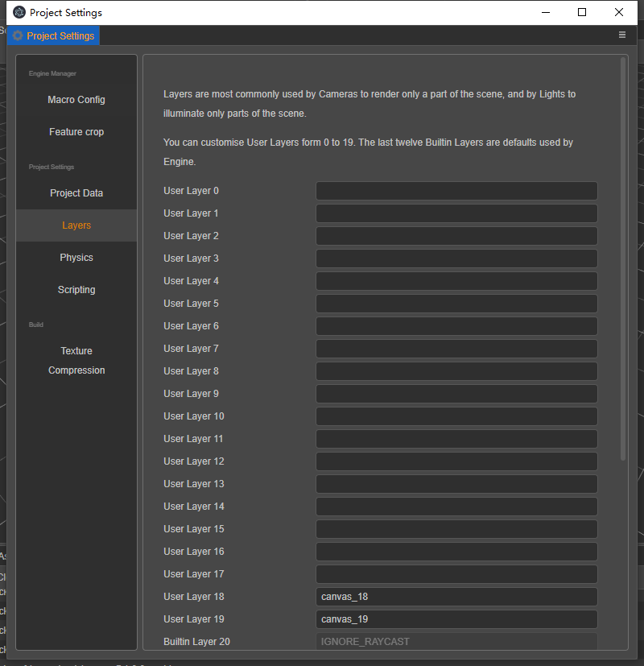
Task: Select Feature crop in sidebar
Action: pyautogui.click(x=76, y=132)
